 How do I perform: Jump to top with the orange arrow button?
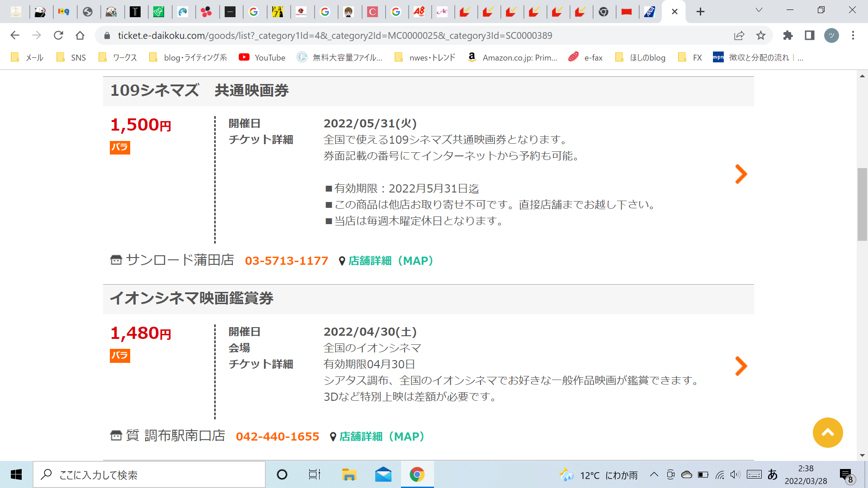pyautogui.click(x=828, y=432)
